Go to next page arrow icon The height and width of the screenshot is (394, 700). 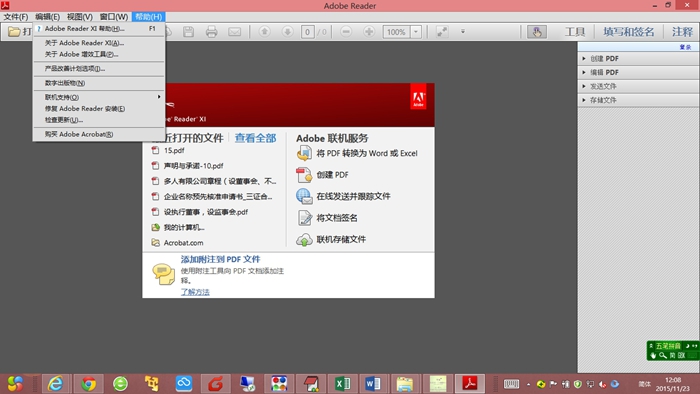pyautogui.click(x=287, y=31)
